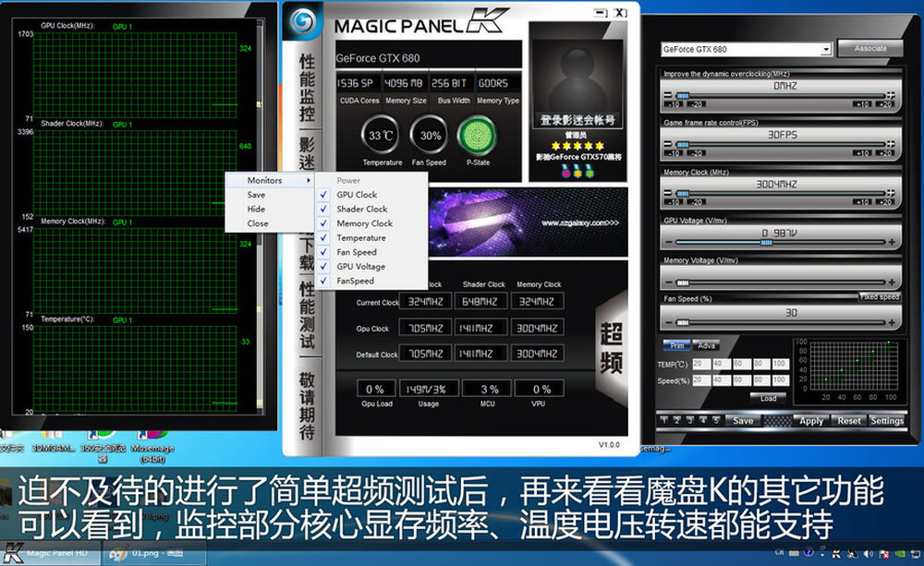Click the green NVIDIA tray icon

point(900,554)
